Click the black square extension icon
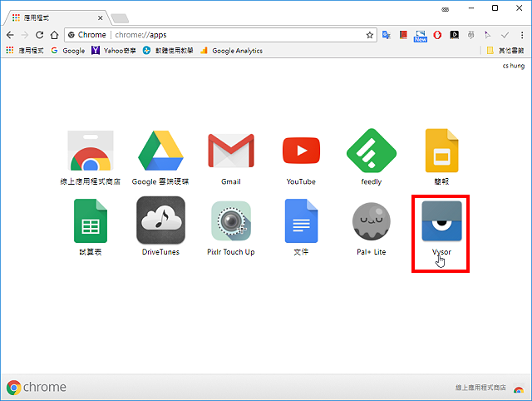The height and width of the screenshot is (401, 532). 455,35
